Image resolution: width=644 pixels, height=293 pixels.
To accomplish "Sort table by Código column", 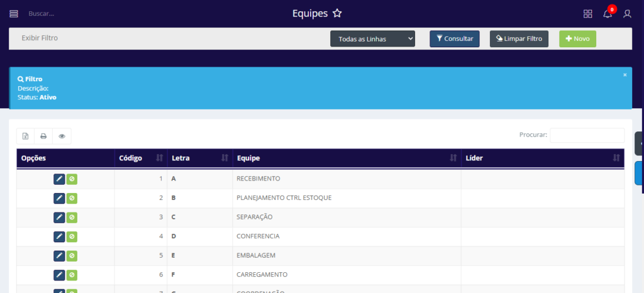I will coord(140,158).
